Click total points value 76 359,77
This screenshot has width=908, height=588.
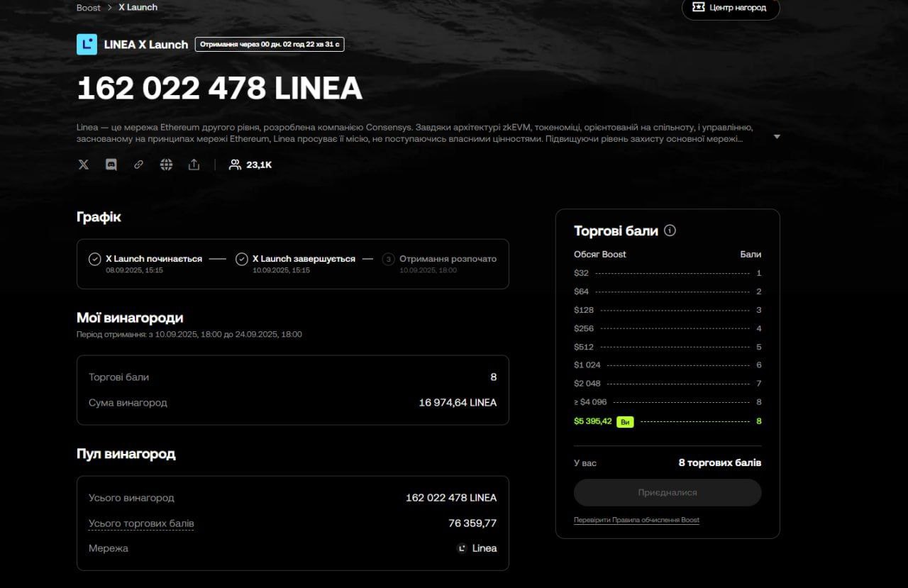pyautogui.click(x=472, y=523)
